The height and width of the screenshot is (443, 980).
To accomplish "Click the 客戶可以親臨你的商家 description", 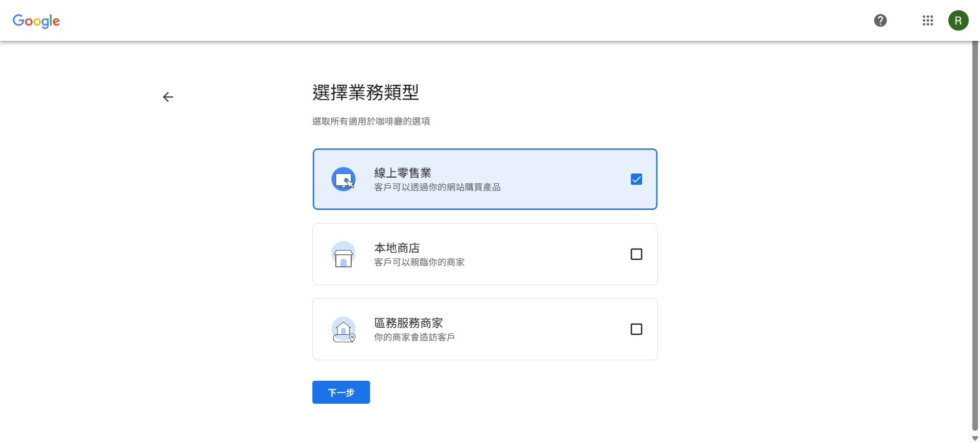I will click(x=419, y=262).
